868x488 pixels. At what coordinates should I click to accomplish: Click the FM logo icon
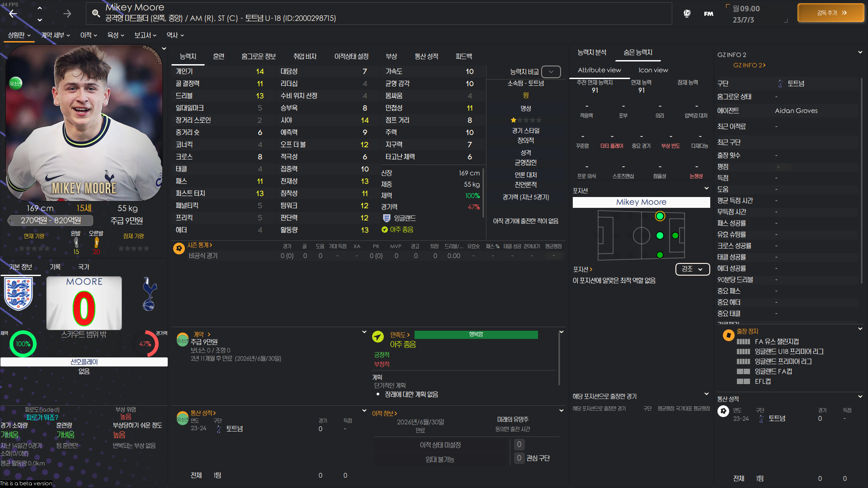pos(708,14)
